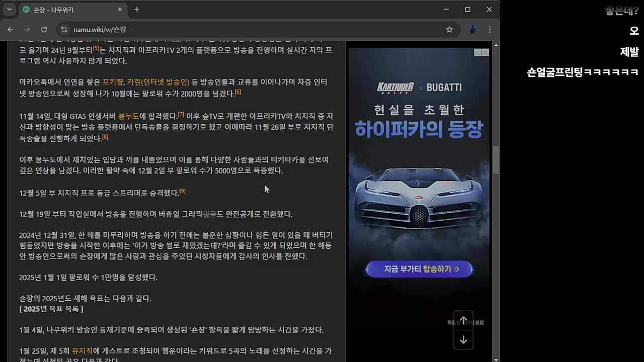Click the ad info icon

click(x=478, y=52)
